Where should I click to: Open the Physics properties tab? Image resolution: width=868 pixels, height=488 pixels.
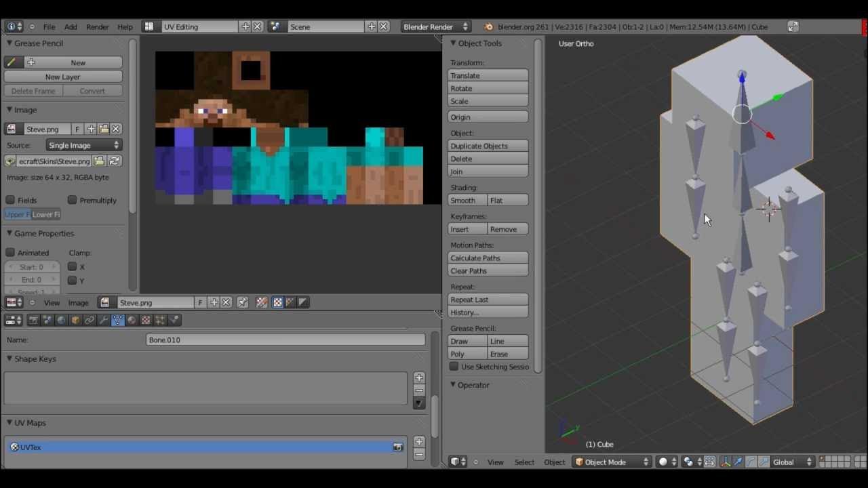[x=174, y=320]
